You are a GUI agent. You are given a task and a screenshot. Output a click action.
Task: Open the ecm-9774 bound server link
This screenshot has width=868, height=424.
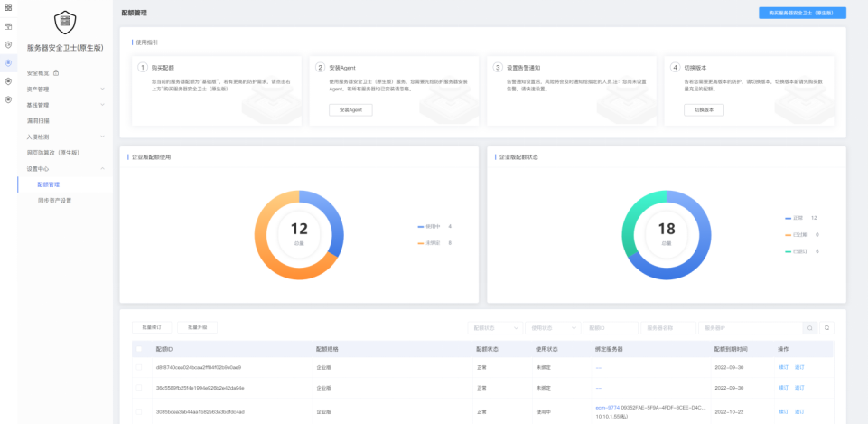click(607, 408)
